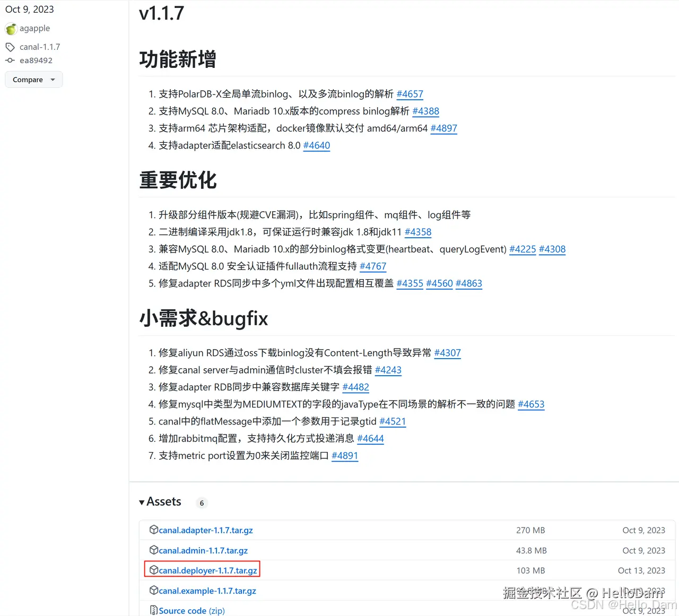
Task: Open the agapple profile link
Action: [x=35, y=28]
